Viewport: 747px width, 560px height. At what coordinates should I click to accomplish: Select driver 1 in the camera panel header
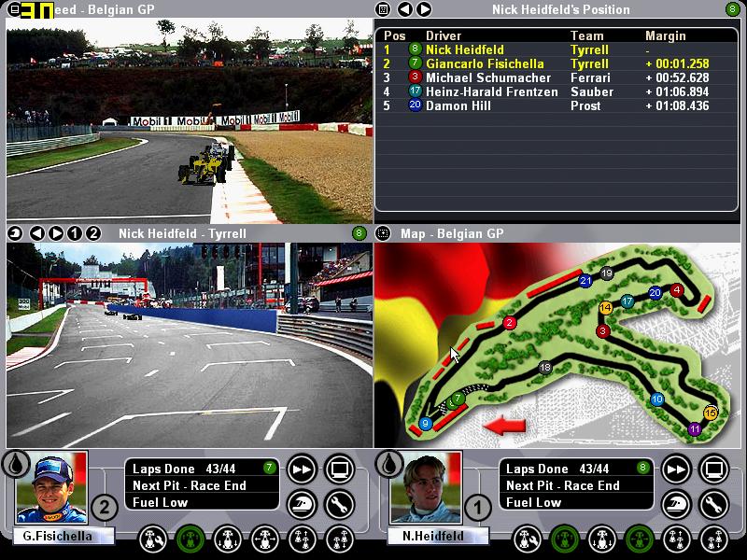[75, 233]
